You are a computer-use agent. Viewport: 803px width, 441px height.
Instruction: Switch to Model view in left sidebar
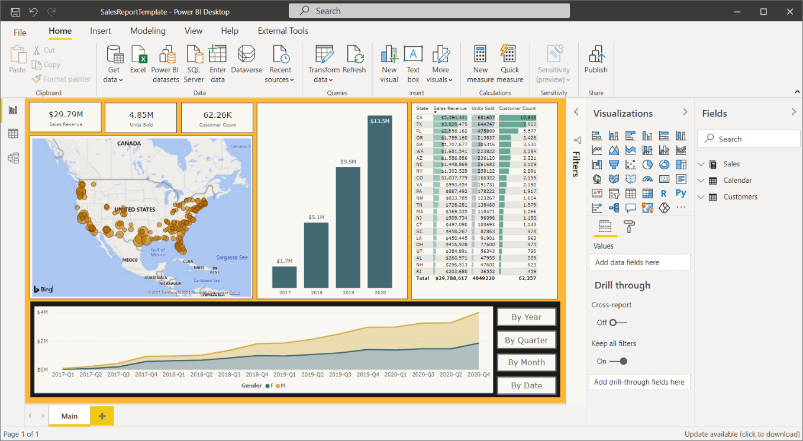click(x=13, y=158)
